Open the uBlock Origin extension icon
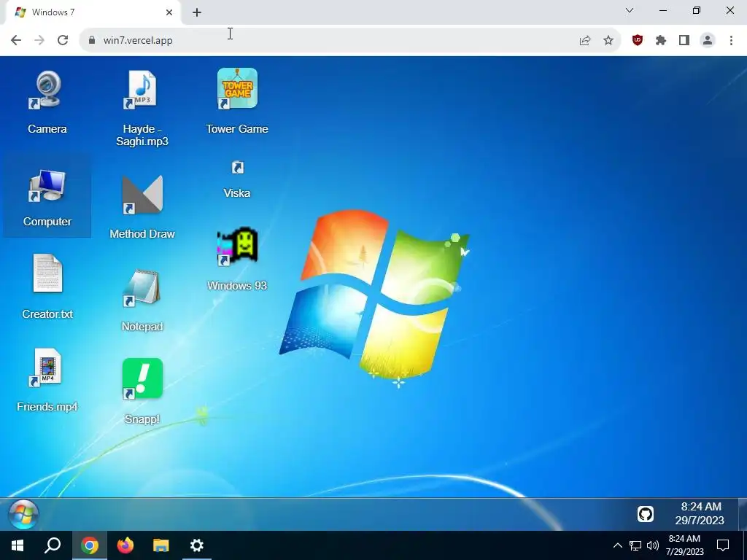The image size is (747, 560). (x=637, y=41)
